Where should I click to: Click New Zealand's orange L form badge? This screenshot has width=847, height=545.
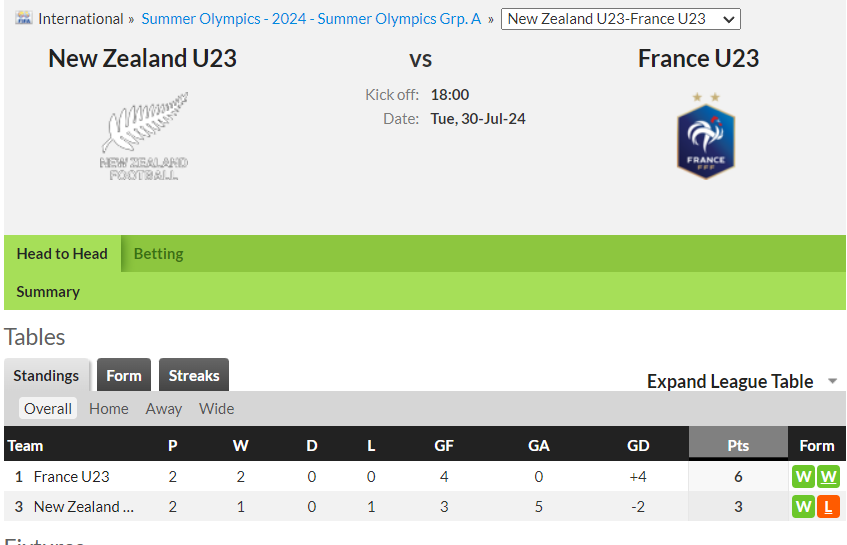pos(828,507)
